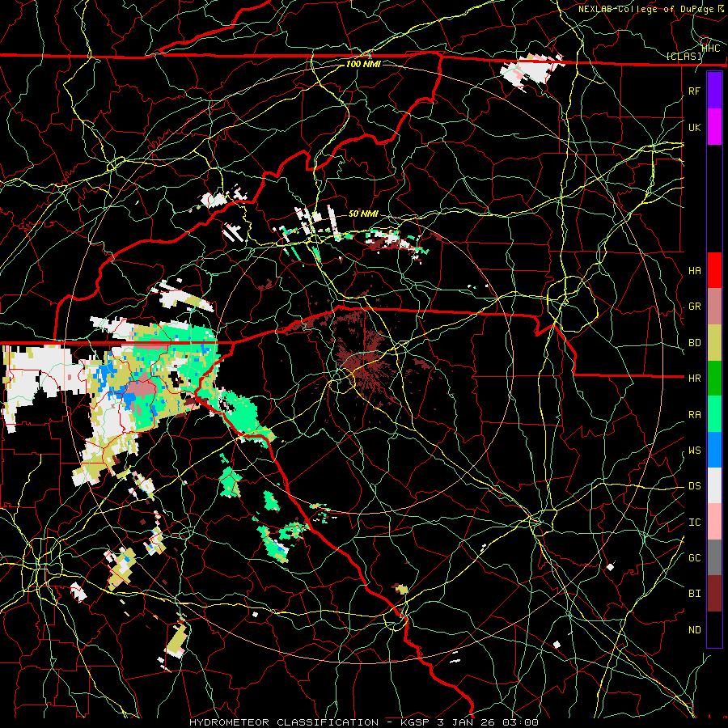Screen dimensions: 728x728
Task: Click the "100 NMI" range ring label
Action: coord(363,64)
